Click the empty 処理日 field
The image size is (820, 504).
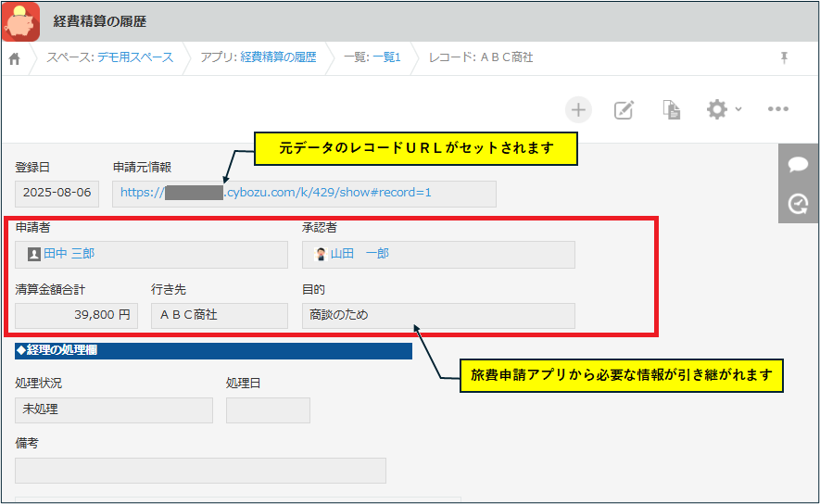pos(267,409)
